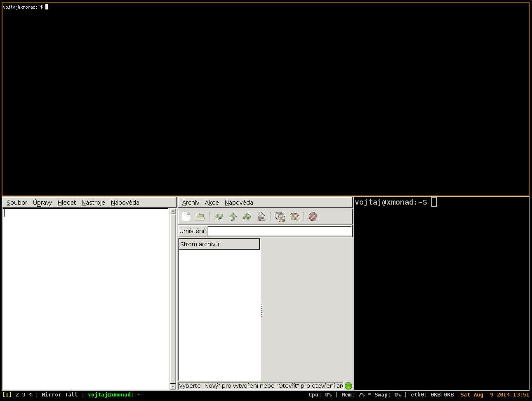
Task: Open the Hledat menu
Action: 67,203
